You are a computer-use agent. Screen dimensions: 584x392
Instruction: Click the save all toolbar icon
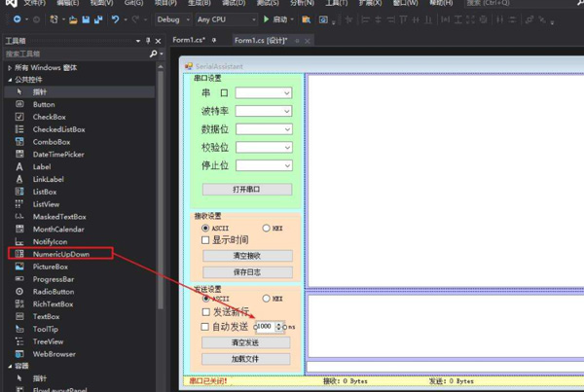(x=98, y=19)
